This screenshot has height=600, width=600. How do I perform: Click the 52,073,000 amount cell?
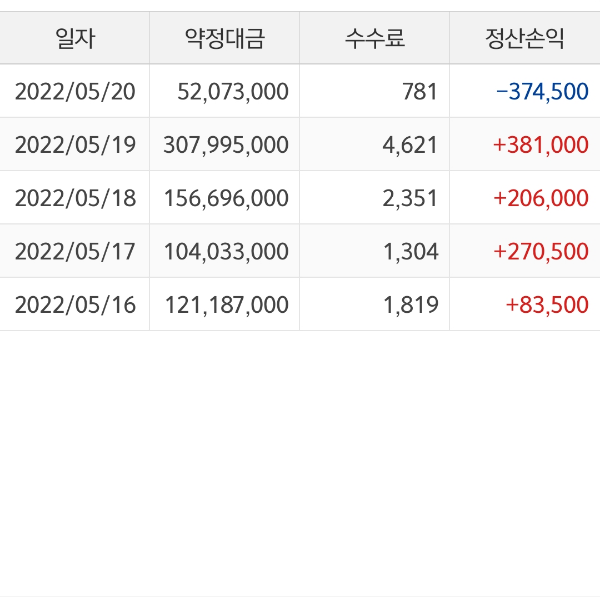(x=233, y=92)
